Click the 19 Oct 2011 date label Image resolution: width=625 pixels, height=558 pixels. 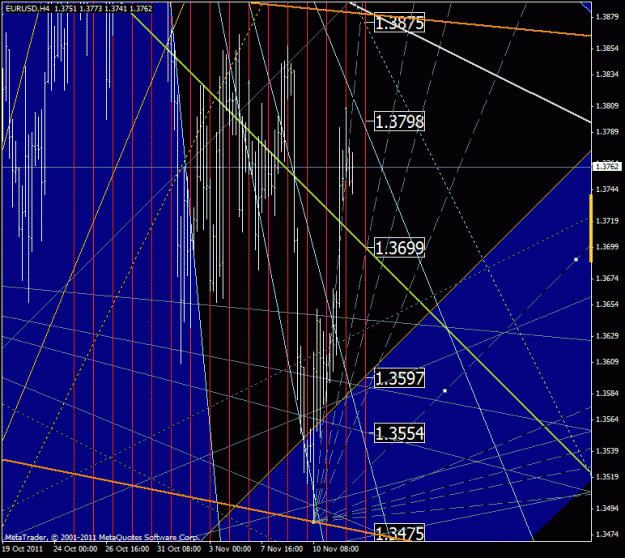(x=23, y=549)
